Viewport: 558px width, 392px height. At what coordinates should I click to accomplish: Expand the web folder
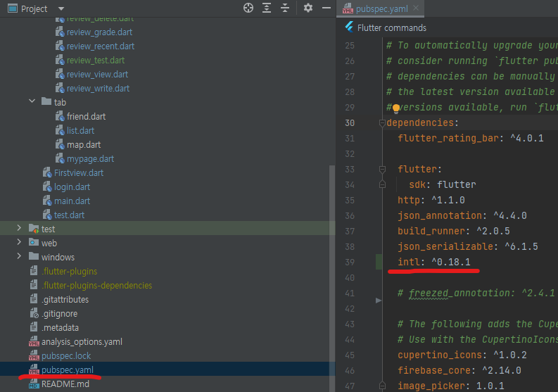coord(19,242)
